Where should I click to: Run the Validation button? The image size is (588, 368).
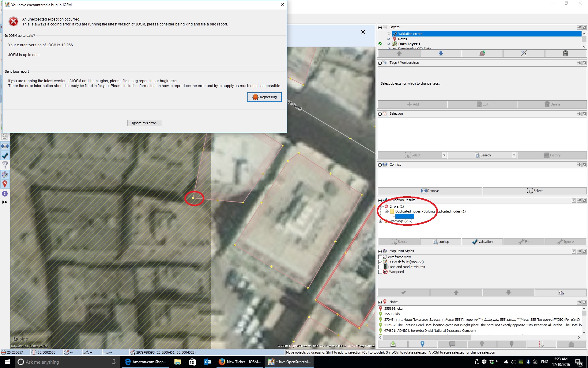pos(482,242)
